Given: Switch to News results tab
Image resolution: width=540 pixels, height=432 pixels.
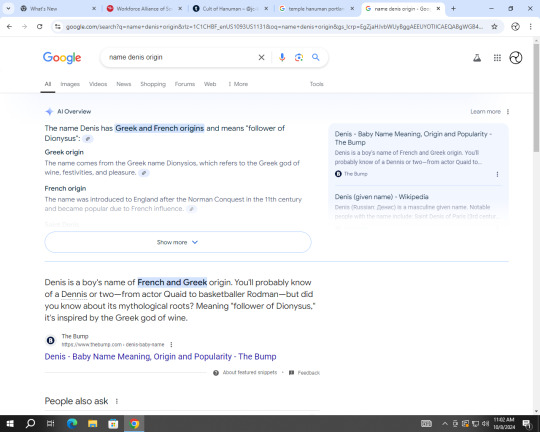Looking at the screenshot, I should tap(124, 84).
